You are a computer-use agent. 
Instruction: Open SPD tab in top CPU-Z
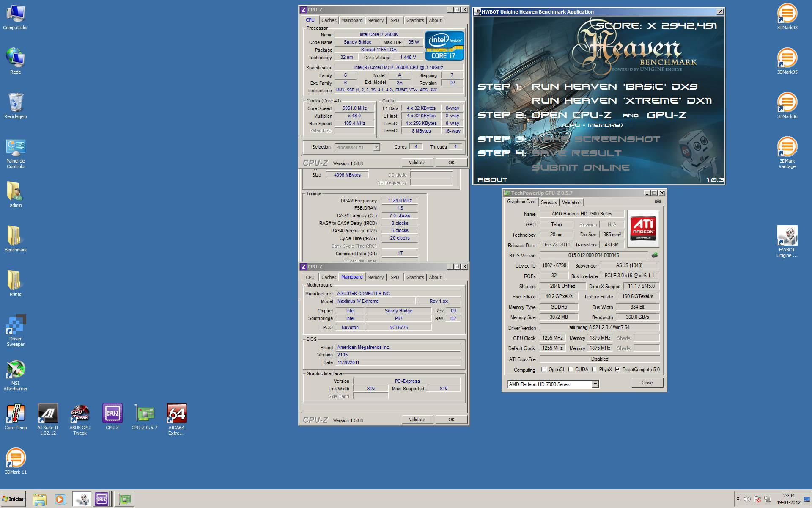click(395, 20)
